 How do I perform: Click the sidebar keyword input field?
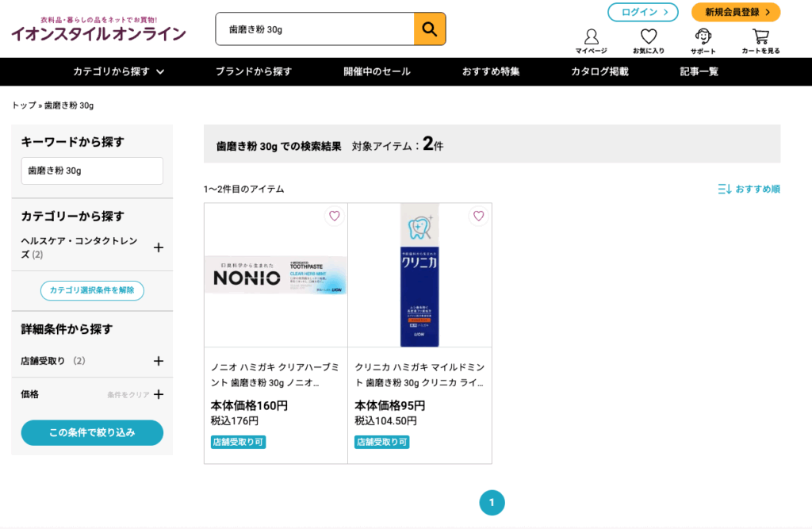(92, 171)
